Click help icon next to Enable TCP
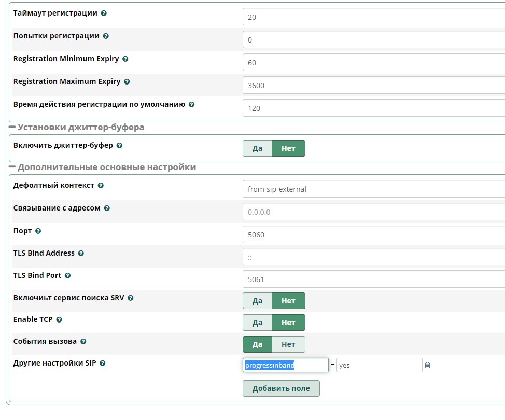The width and height of the screenshot is (505, 420). 59,320
